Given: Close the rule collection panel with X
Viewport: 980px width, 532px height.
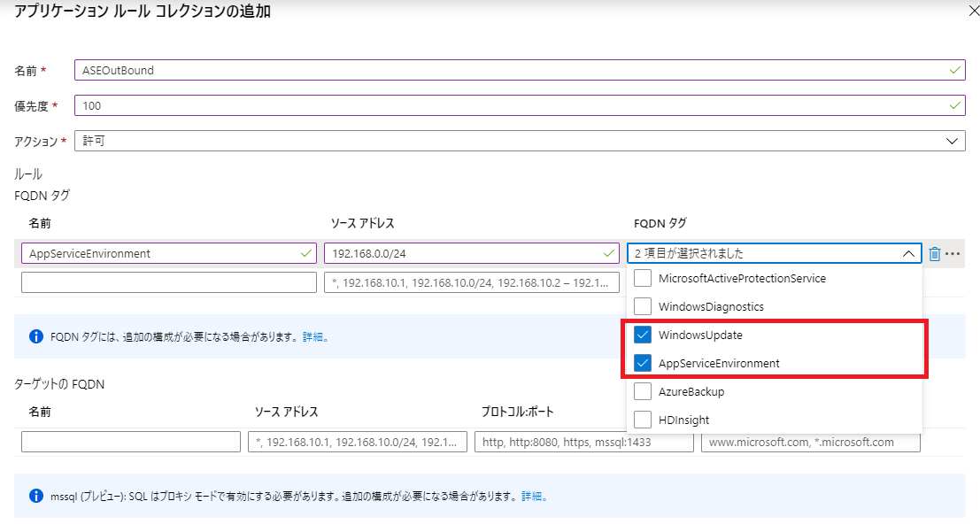Looking at the screenshot, I should [967, 12].
